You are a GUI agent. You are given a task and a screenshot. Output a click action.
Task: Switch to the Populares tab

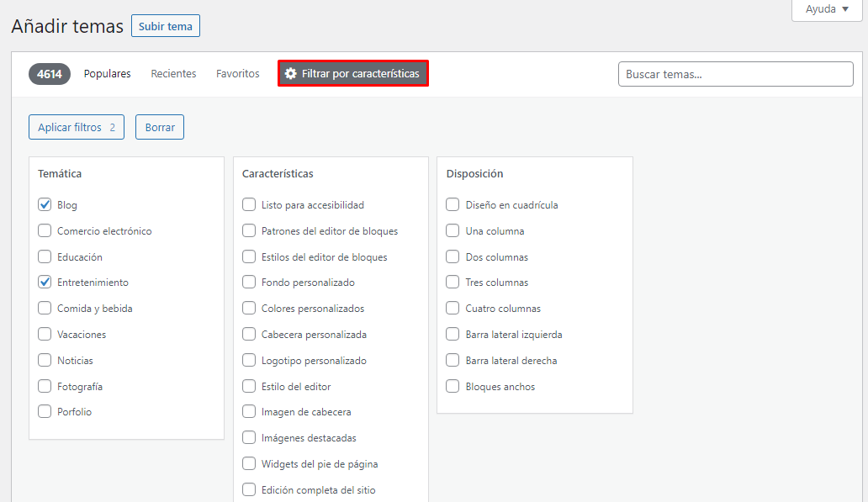107,73
